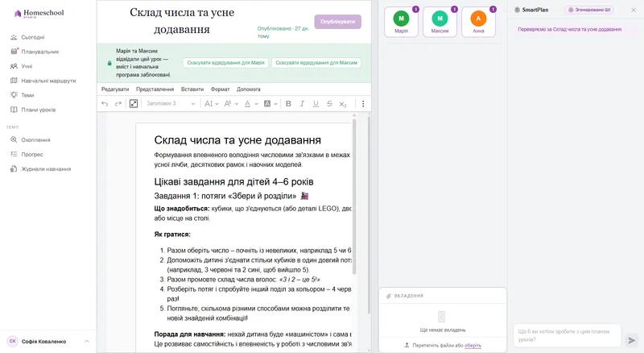
Task: Click heading Цікаві завдання для дітей 4–6 років
Action: click(233, 182)
